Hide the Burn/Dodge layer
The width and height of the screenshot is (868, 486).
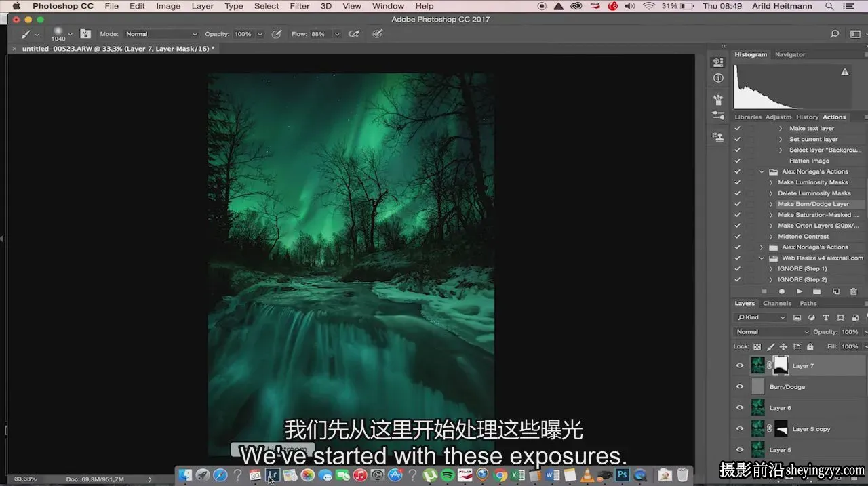coord(740,387)
